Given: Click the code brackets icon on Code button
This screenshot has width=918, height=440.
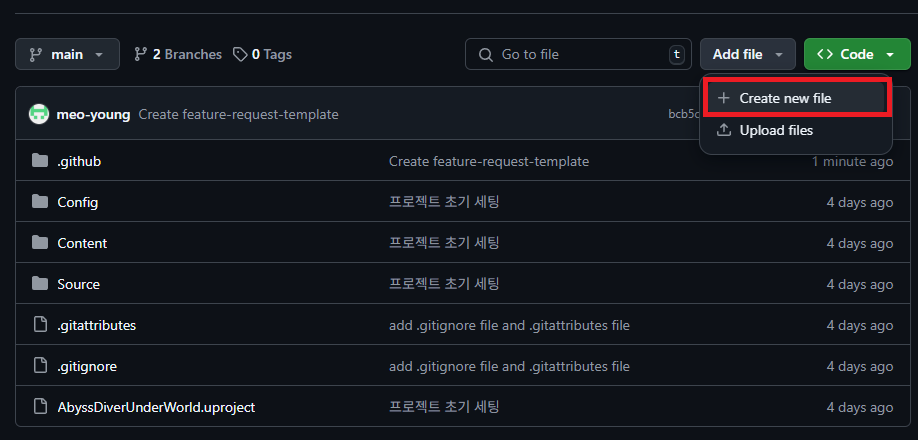Looking at the screenshot, I should [825, 54].
